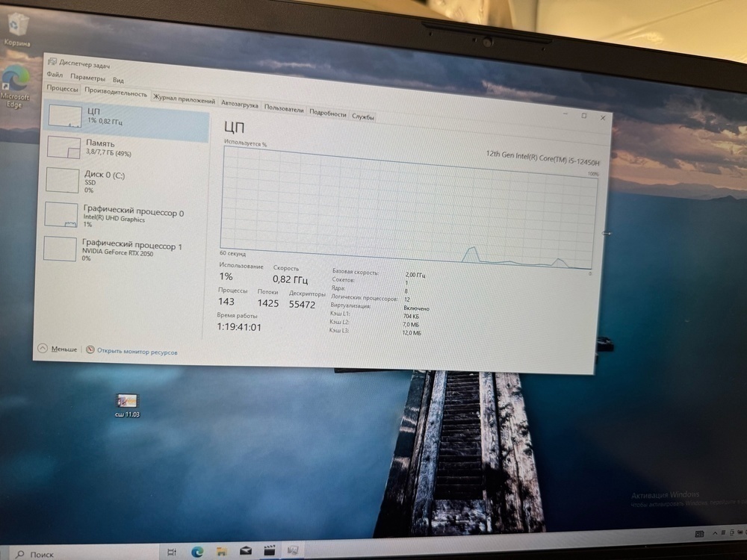
Task: Click the Базовая скорость value 2,00 ГГц
Action: coord(415,275)
